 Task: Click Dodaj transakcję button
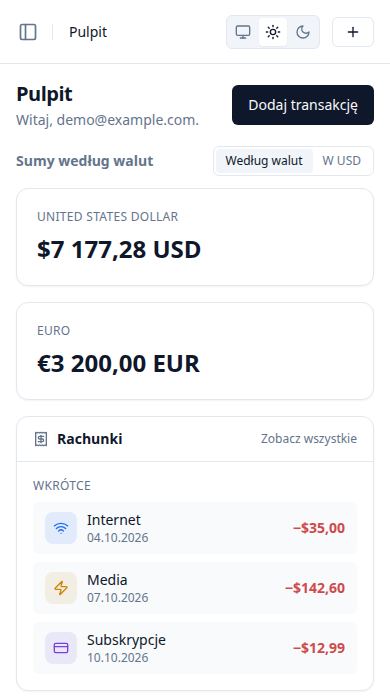coord(303,105)
